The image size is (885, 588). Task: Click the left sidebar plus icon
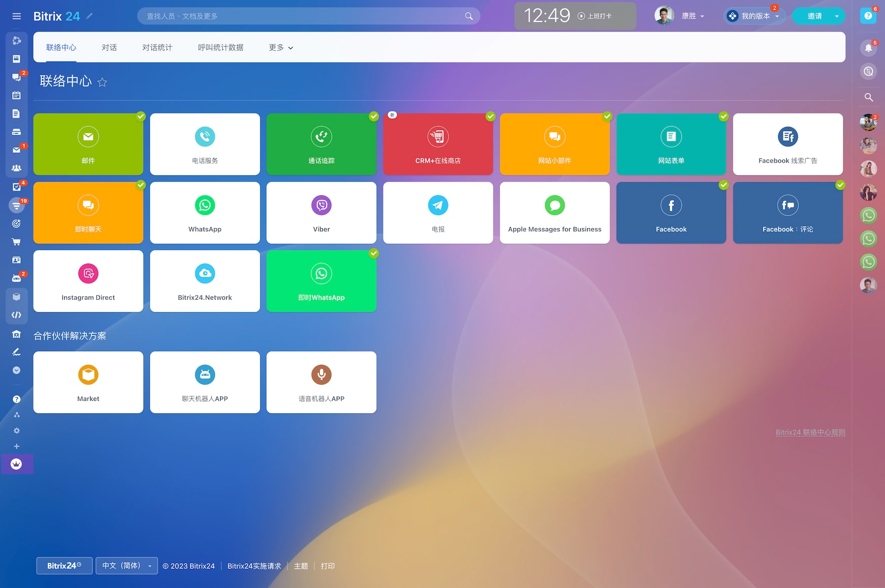pos(17,446)
